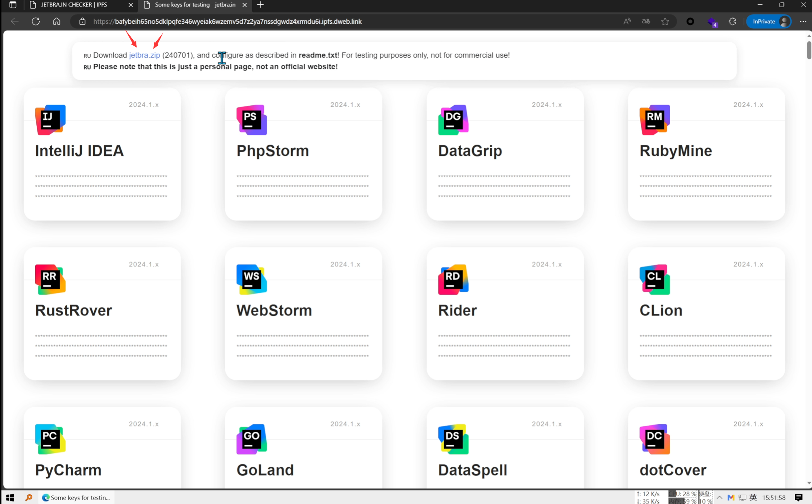
Task: Click the translate page icon
Action: pyautogui.click(x=646, y=21)
